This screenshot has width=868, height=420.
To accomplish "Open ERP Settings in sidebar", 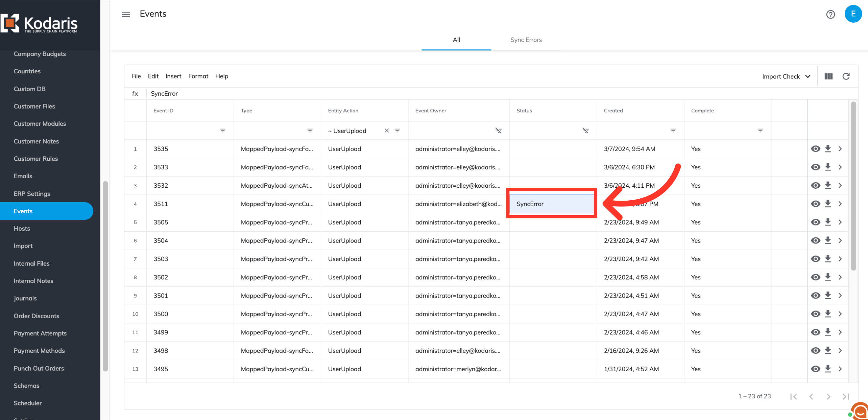I will point(32,194).
